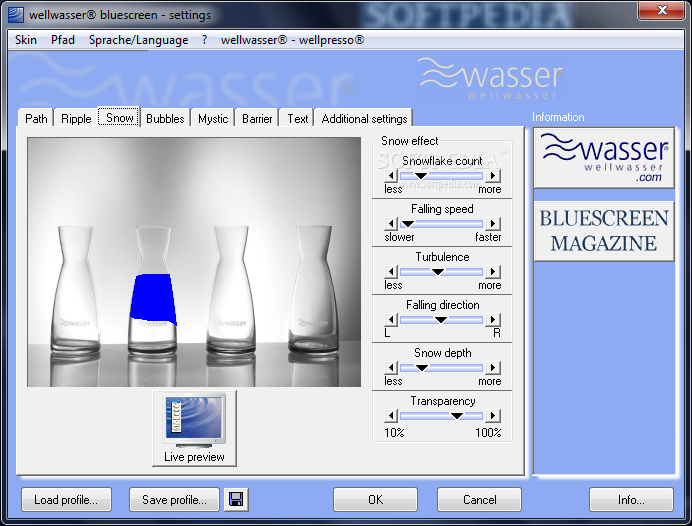Open the Info... button
Image resolution: width=692 pixels, height=526 pixels.
631,500
